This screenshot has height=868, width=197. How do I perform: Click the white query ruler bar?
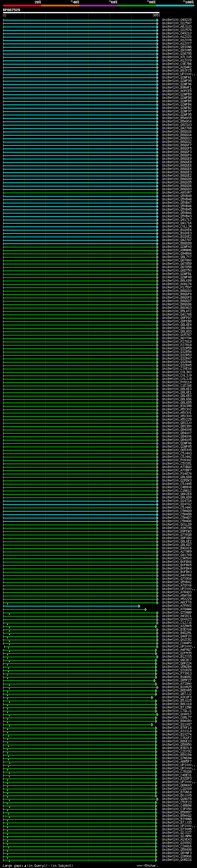tap(81, 12)
